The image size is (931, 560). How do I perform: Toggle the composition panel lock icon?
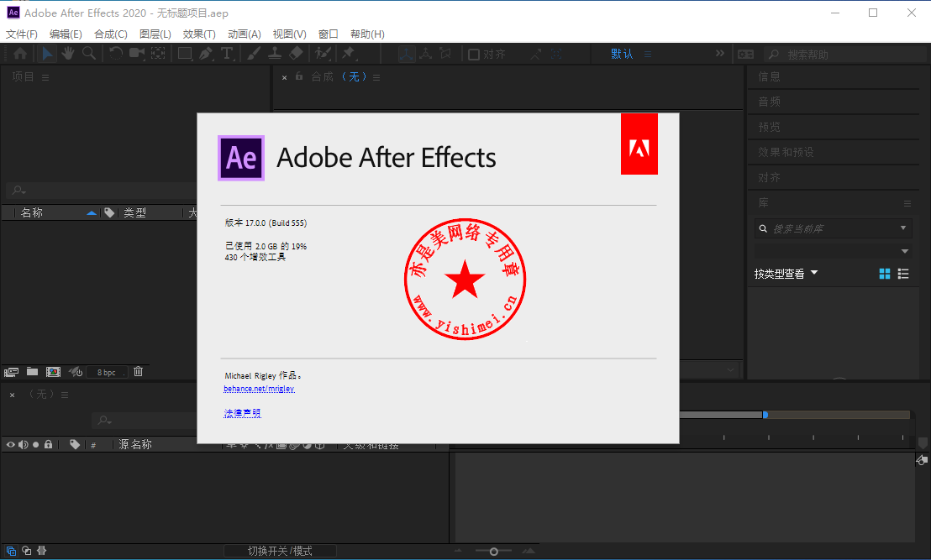pos(299,76)
